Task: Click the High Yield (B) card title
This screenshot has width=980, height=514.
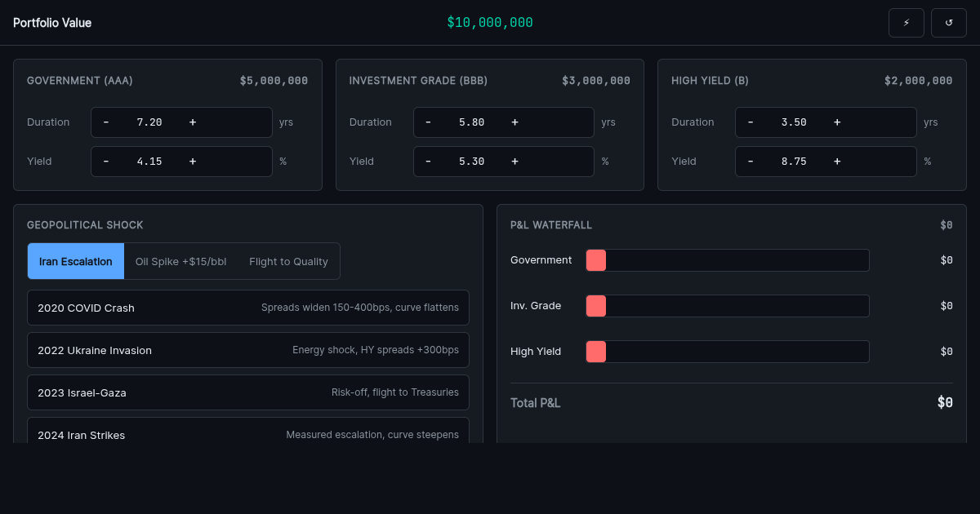Action: point(710,81)
